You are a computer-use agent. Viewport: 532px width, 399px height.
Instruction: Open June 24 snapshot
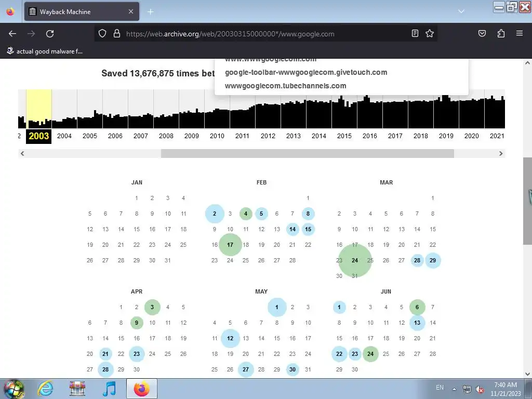[370, 354]
